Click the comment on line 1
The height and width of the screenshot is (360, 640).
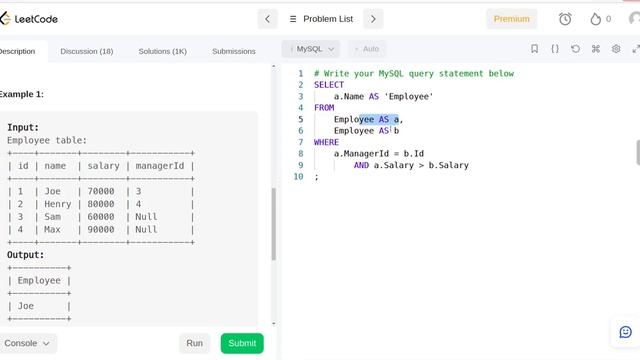[x=414, y=73]
